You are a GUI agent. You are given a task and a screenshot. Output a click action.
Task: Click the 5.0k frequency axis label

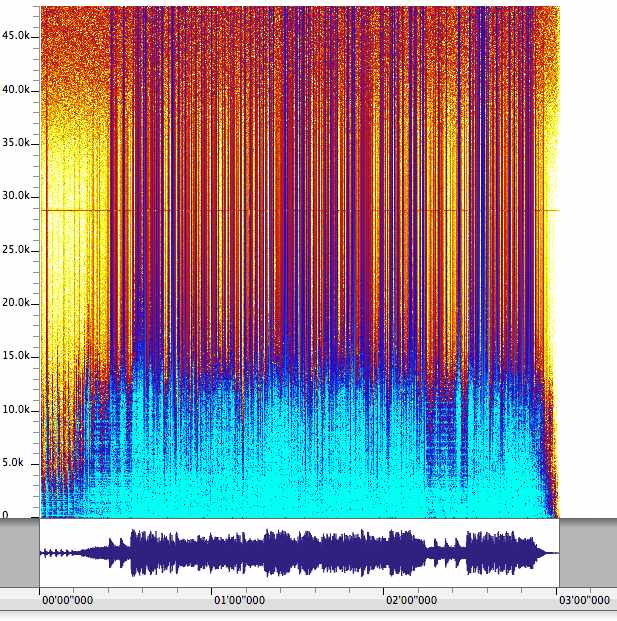point(13,462)
